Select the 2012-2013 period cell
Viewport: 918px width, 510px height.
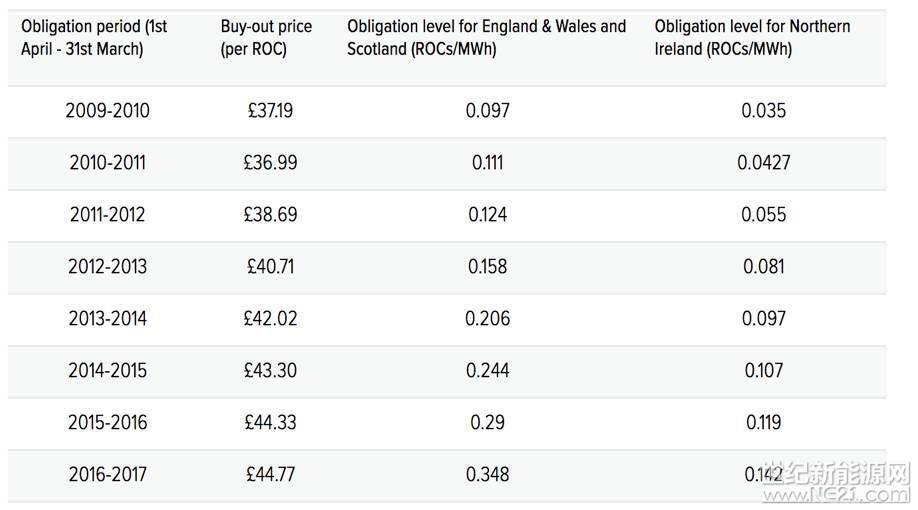click(107, 267)
